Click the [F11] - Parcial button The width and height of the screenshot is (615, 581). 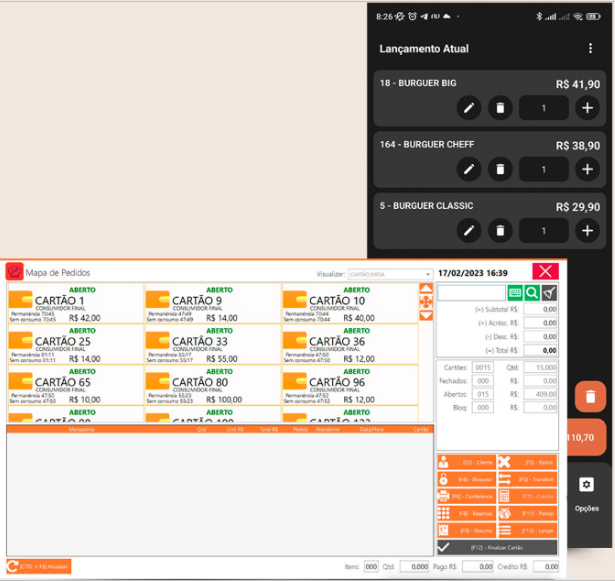click(527, 513)
